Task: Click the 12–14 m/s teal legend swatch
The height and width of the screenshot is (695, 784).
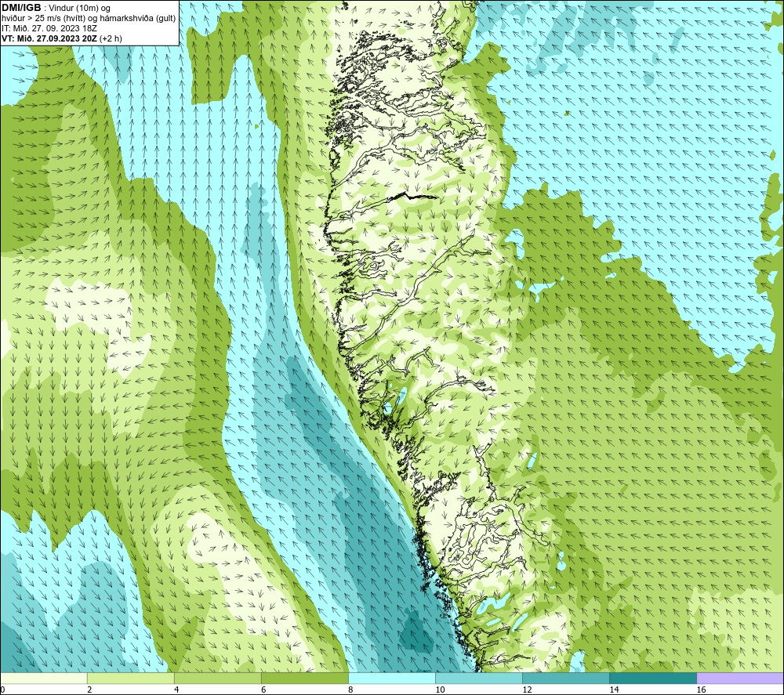Action: (566, 678)
